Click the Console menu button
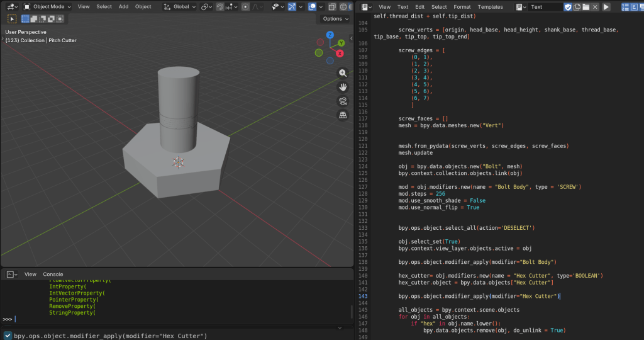The height and width of the screenshot is (340, 644). tap(53, 275)
